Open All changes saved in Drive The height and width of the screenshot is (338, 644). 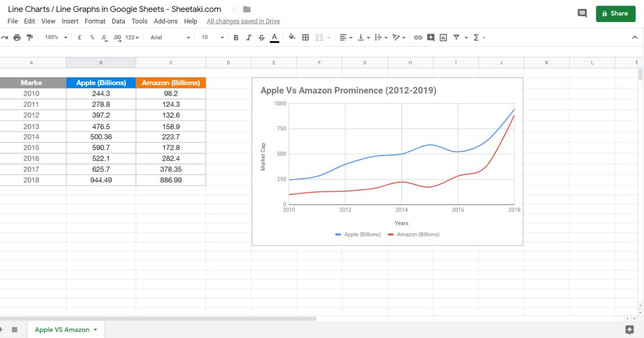point(242,21)
